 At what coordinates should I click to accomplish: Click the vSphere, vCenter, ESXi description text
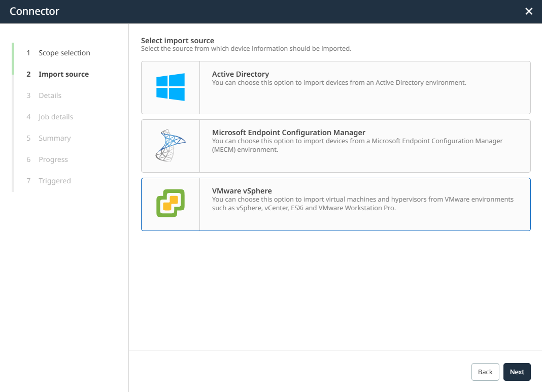pyautogui.click(x=362, y=204)
